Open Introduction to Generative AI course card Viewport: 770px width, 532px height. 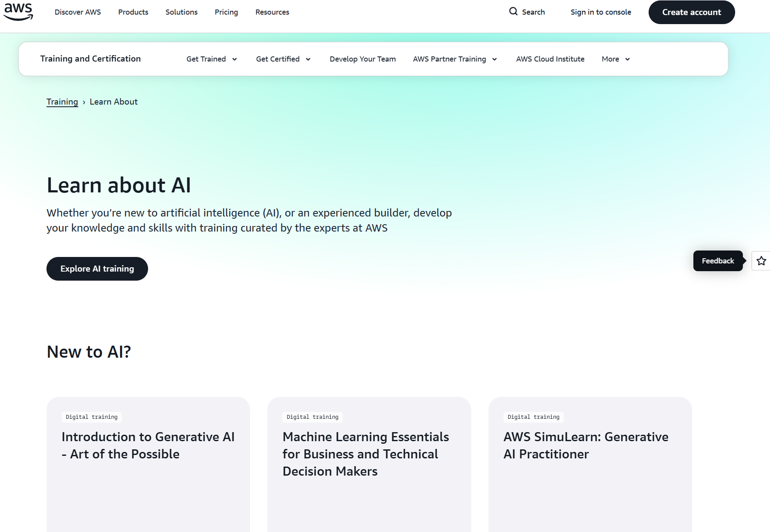[x=148, y=445]
